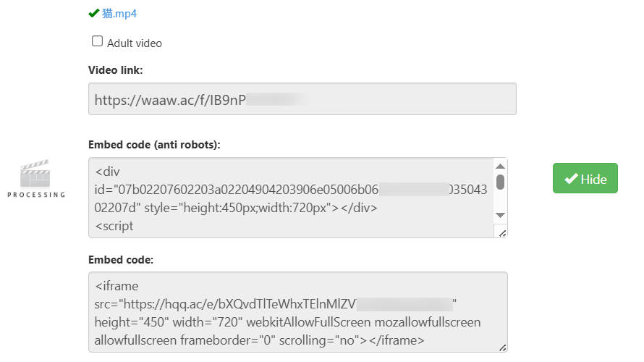Click the plain Embed code heading label
The height and width of the screenshot is (362, 644).
(119, 259)
